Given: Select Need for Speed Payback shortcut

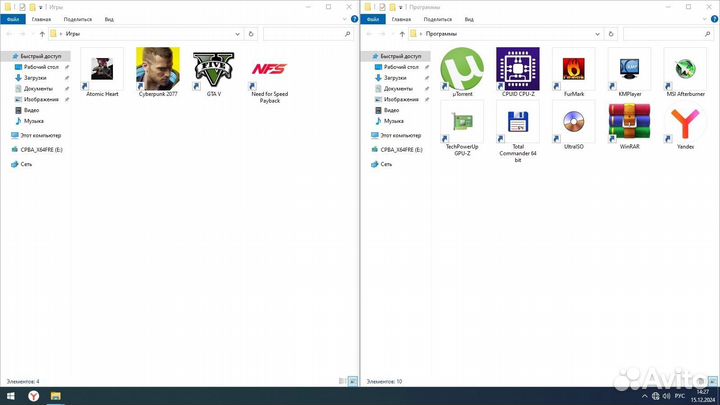Looking at the screenshot, I should coord(270,76).
